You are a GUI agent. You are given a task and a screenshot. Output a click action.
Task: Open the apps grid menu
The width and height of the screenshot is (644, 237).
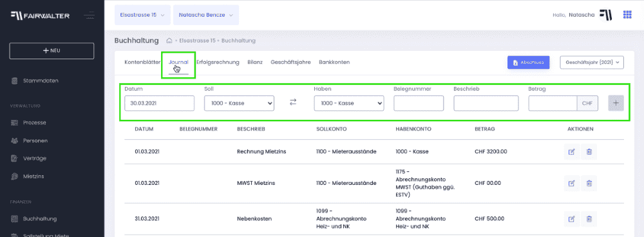click(627, 15)
